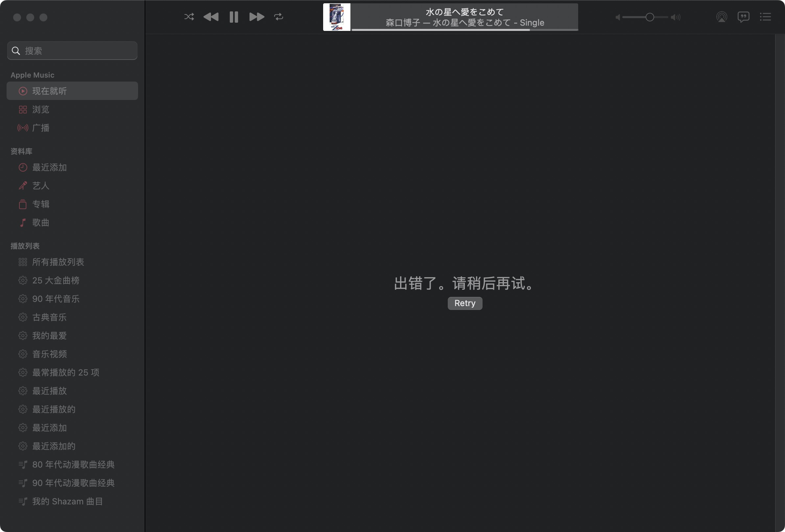This screenshot has height=532, width=785.
Task: Adjust the volume slider knob
Action: 650,17
